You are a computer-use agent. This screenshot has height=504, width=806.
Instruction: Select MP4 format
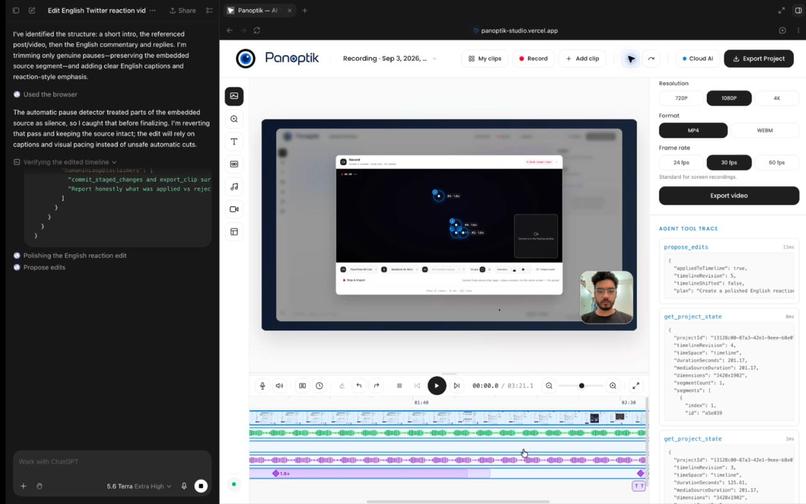click(x=693, y=131)
